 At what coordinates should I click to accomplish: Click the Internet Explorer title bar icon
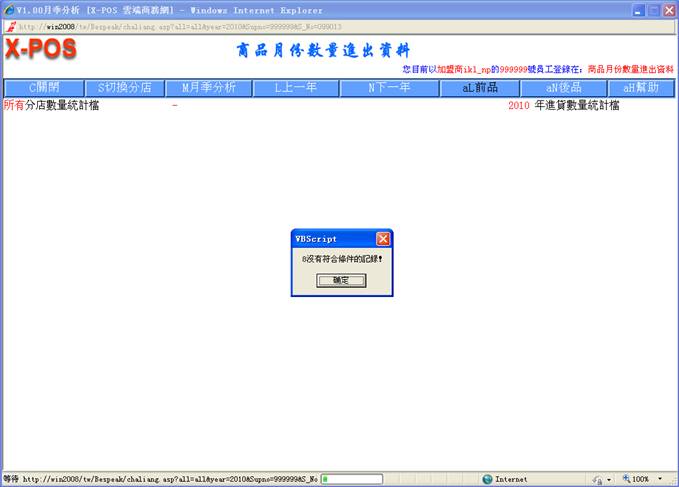coord(9,9)
